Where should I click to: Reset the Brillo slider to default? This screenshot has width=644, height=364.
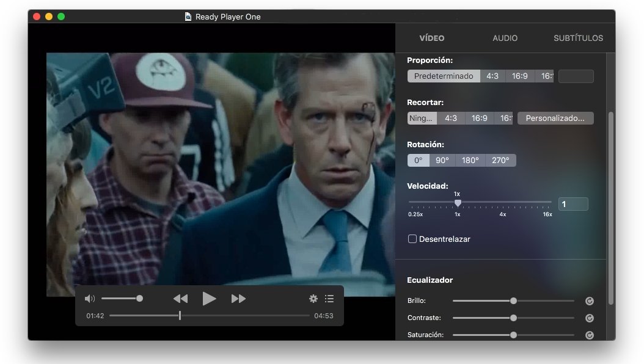tap(590, 301)
